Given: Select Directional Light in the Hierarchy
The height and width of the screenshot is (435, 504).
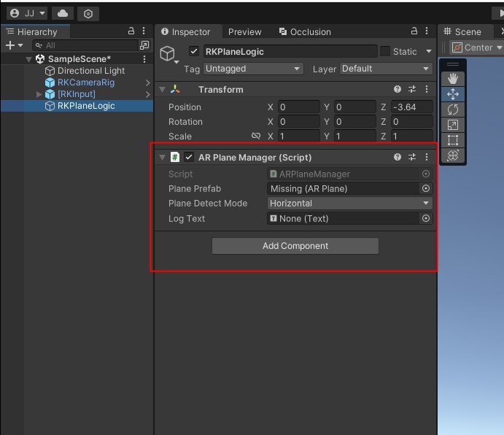Looking at the screenshot, I should (90, 71).
